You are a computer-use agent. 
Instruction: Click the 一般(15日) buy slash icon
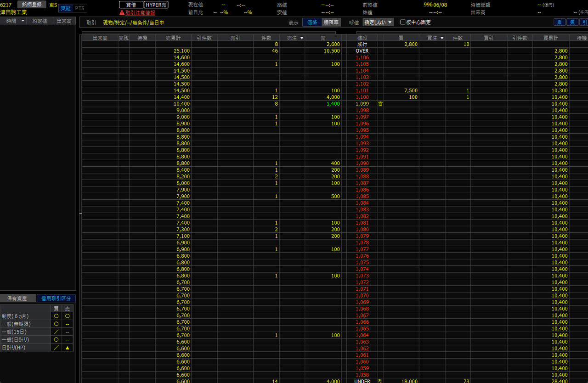tap(56, 332)
